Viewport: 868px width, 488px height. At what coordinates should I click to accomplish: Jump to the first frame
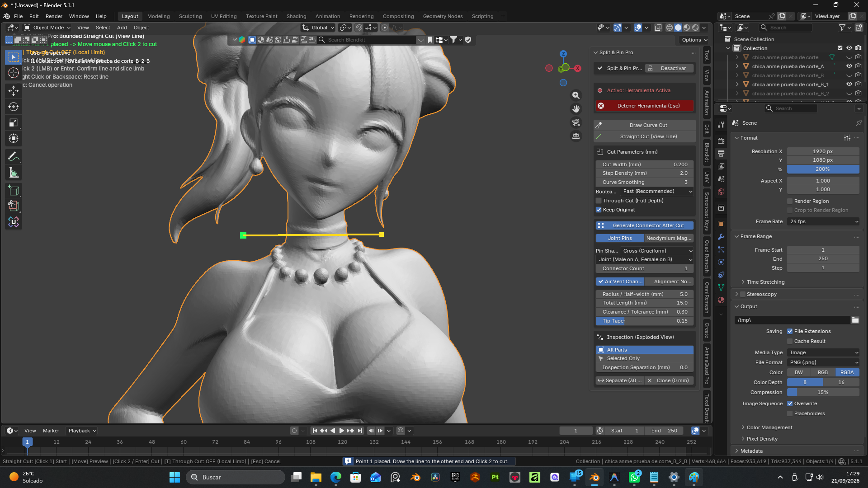(315, 431)
